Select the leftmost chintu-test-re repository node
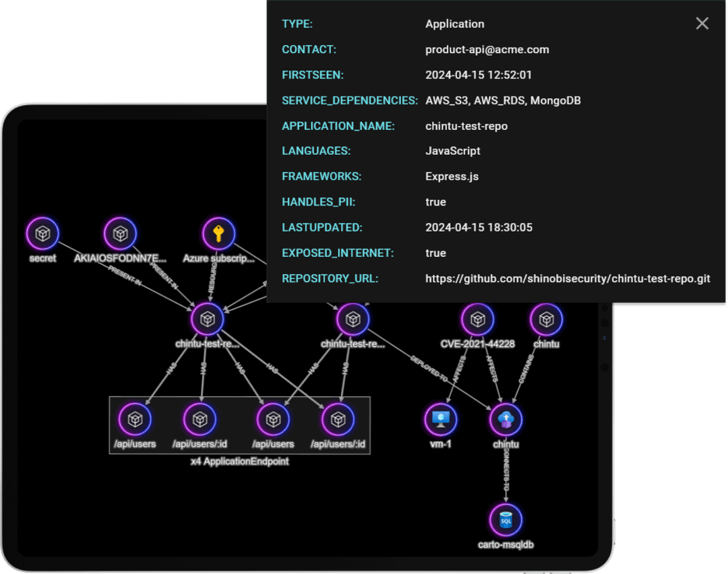This screenshot has width=728, height=574. 208,319
